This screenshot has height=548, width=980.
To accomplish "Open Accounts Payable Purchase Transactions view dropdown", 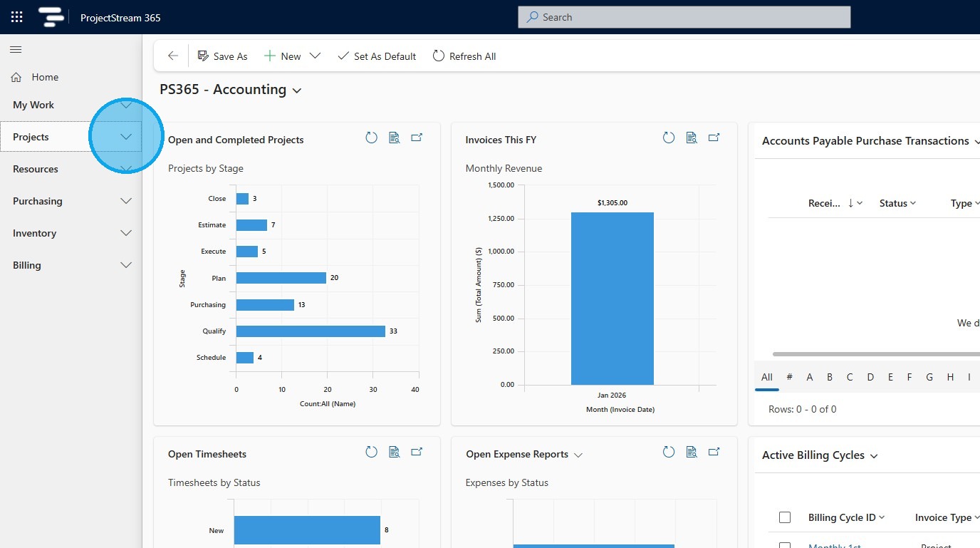I will click(974, 141).
